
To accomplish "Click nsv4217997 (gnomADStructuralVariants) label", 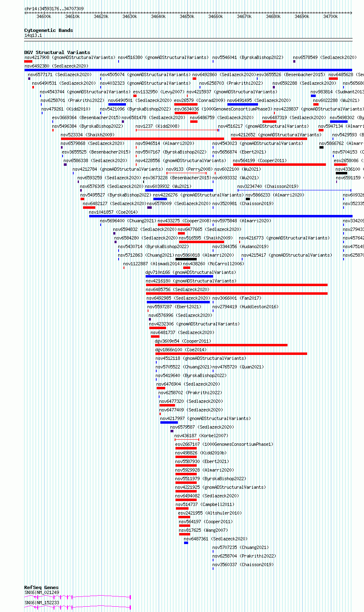I will click(x=205, y=418).
